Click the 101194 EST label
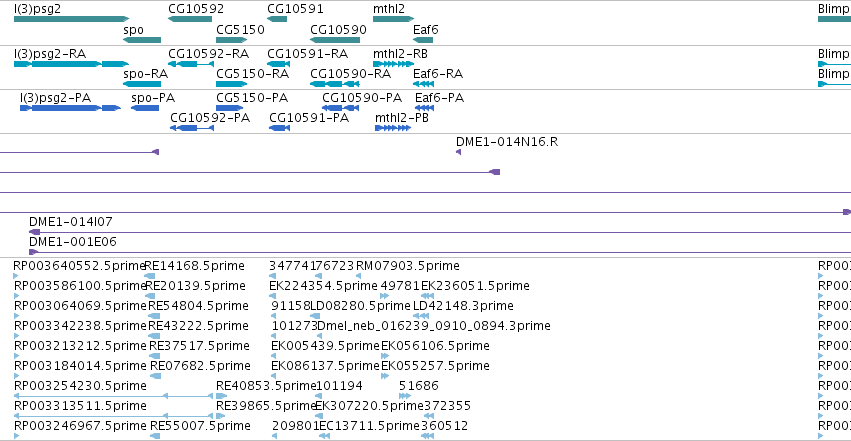The height and width of the screenshot is (441, 851). (339, 386)
